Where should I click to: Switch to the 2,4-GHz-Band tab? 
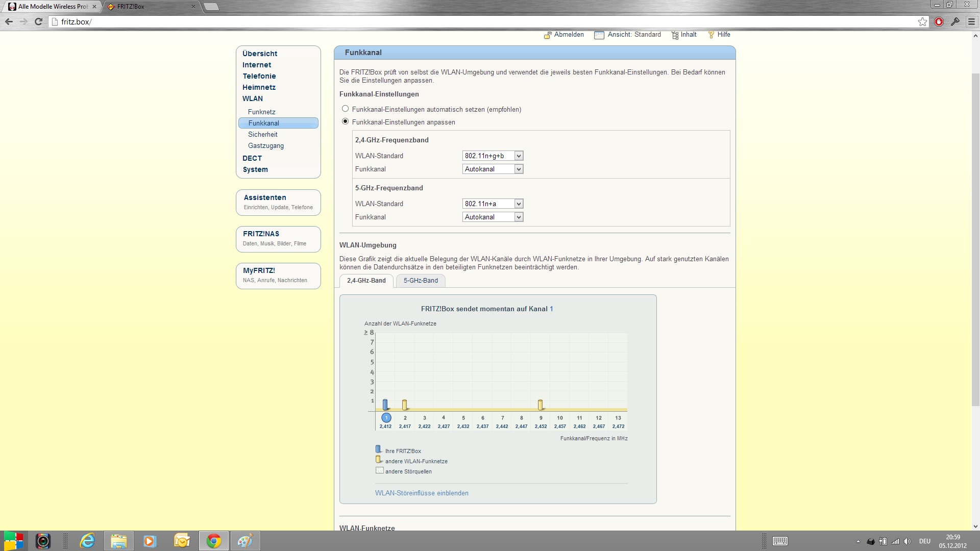pos(366,281)
